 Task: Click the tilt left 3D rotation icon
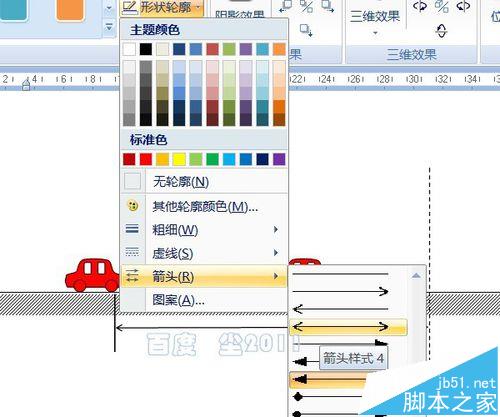point(420,7)
